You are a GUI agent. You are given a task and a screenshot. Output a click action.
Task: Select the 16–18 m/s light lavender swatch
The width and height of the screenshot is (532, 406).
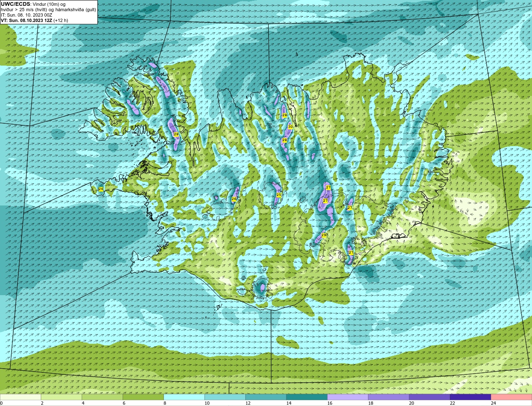click(348, 397)
